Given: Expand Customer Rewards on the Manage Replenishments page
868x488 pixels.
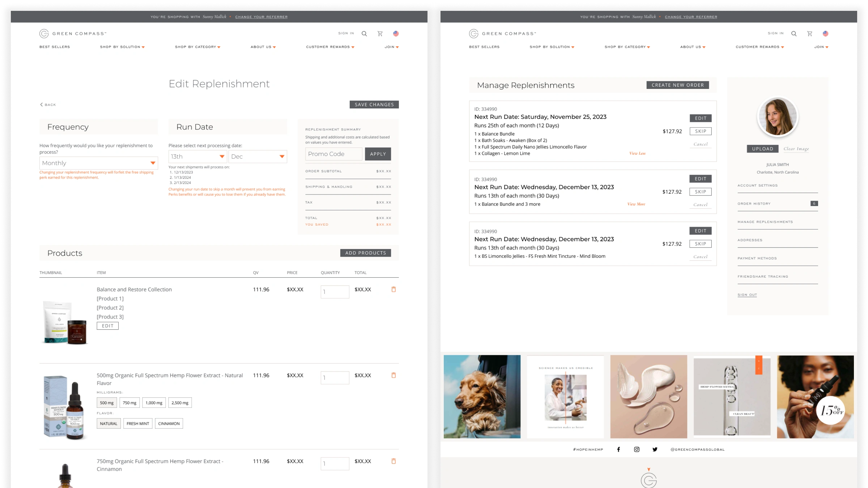Looking at the screenshot, I should [x=760, y=47].
